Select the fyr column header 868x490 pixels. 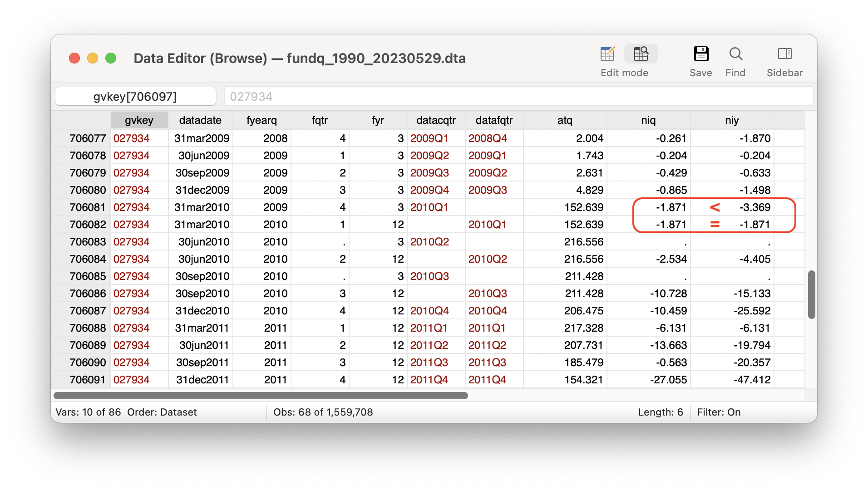378,120
